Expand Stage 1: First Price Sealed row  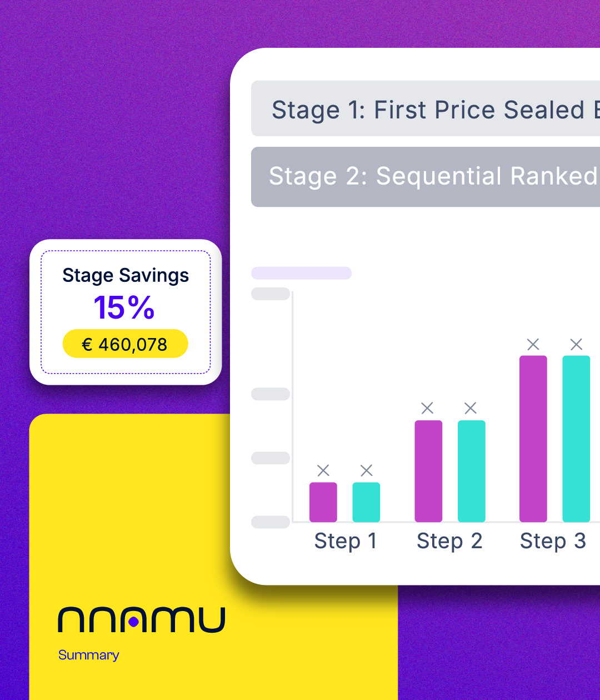tap(426, 109)
